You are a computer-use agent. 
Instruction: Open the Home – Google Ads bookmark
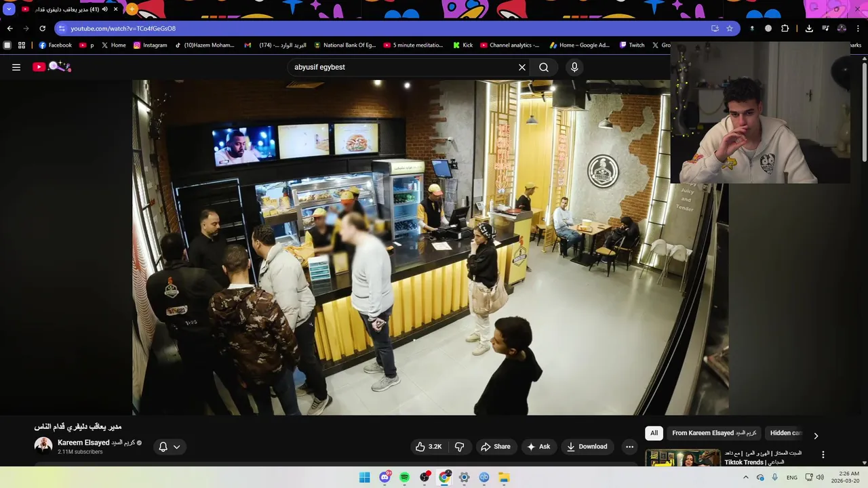click(580, 45)
